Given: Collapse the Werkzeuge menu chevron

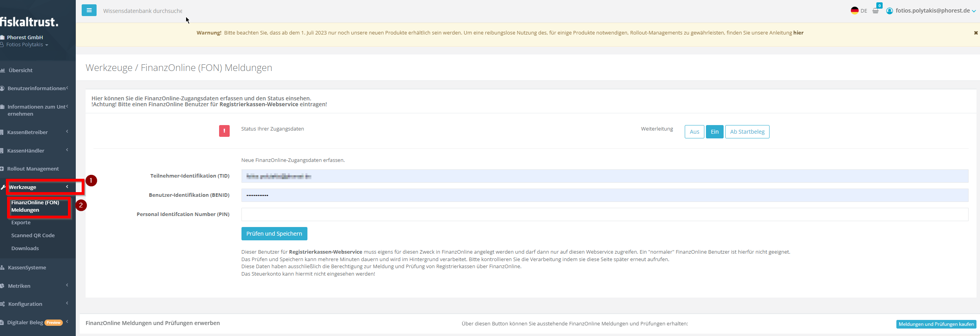Looking at the screenshot, I should click(x=68, y=187).
